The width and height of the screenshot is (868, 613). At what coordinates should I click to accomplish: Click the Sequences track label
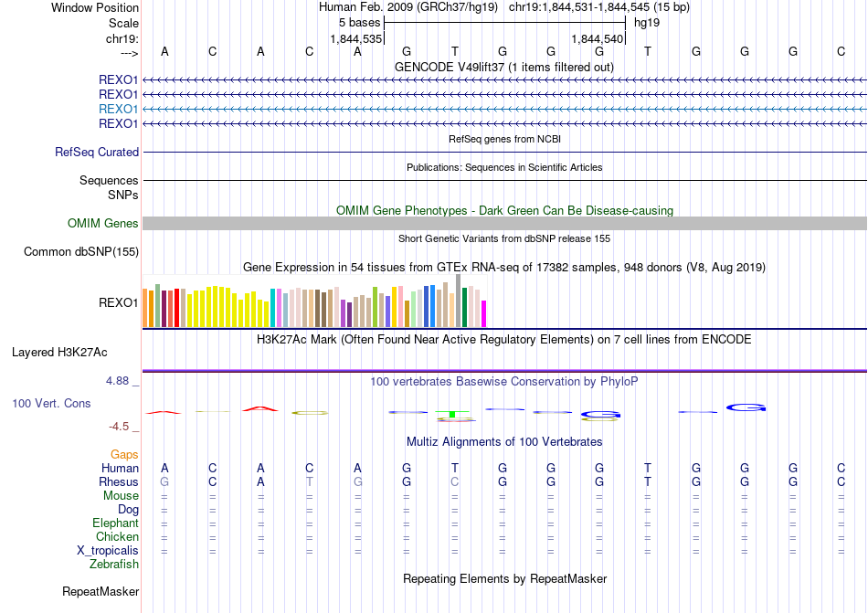tap(109, 180)
